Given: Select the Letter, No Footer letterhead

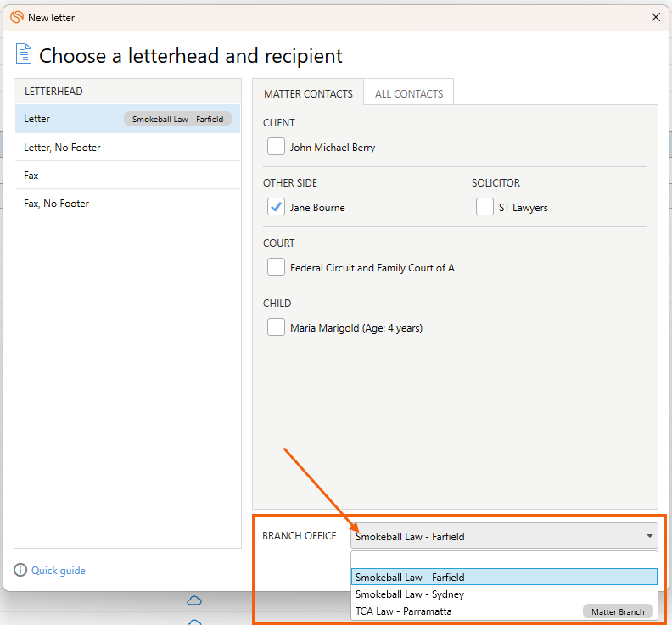Looking at the screenshot, I should tap(127, 148).
